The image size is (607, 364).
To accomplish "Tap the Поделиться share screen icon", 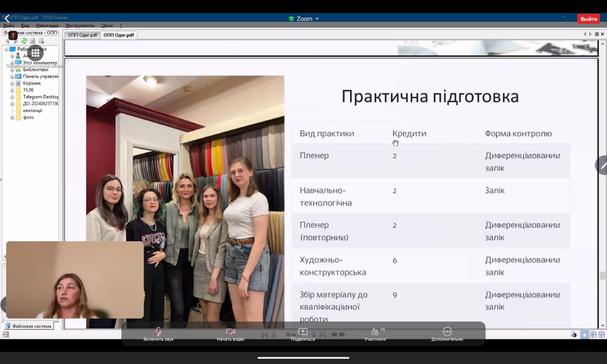I will tap(303, 334).
